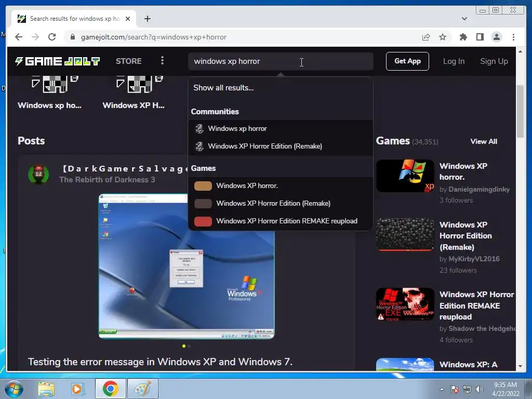Open the Windows XP screenshot in the post
This screenshot has height=399, width=532.
pyautogui.click(x=187, y=266)
